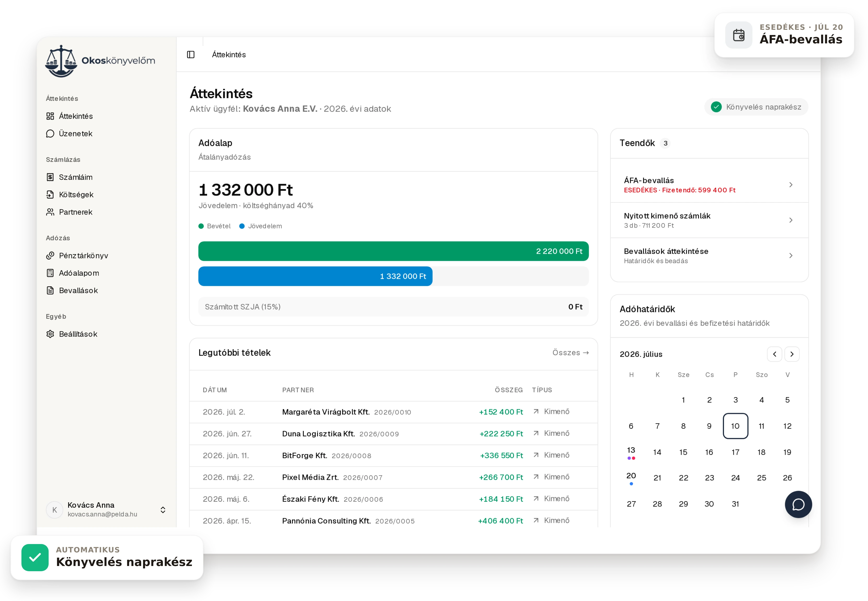The image size is (868, 601).
Task: Click the green checkmark icon in Automatikus toast
Action: tap(35, 557)
